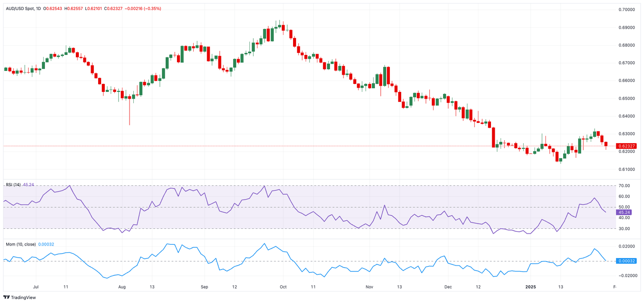Select the AUD/USD Spot, 1D title
The width and height of the screenshot is (644, 303).
24,9
